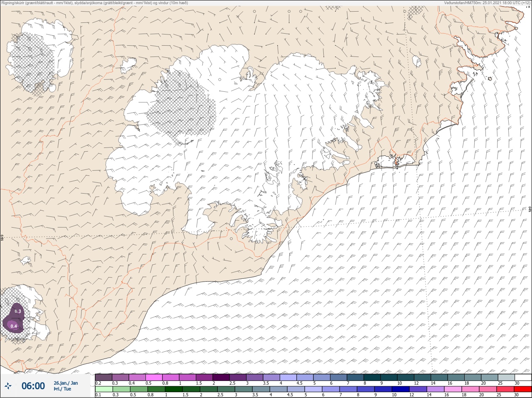Viewport: 532px width, 398px height.
Task: Select the upper legend swatch starting at 0.2
Action: [x=103, y=377]
